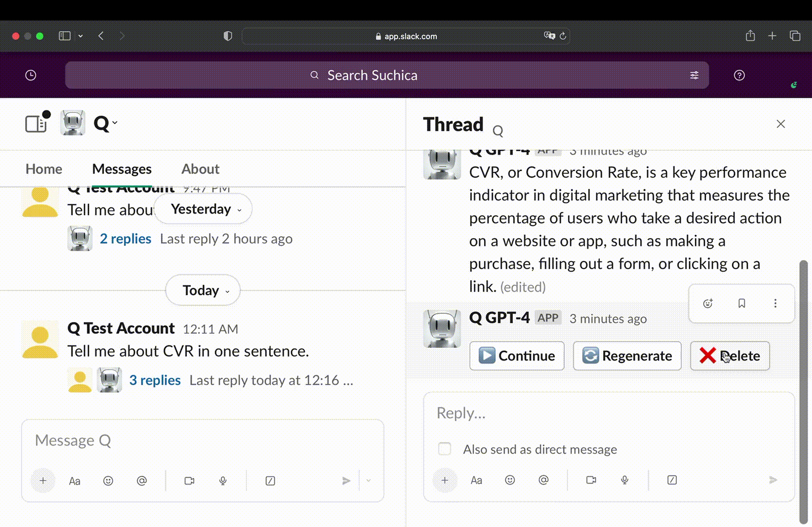This screenshot has width=812, height=527.
Task: Mention someone in thread reply toolbar
Action: [543, 480]
